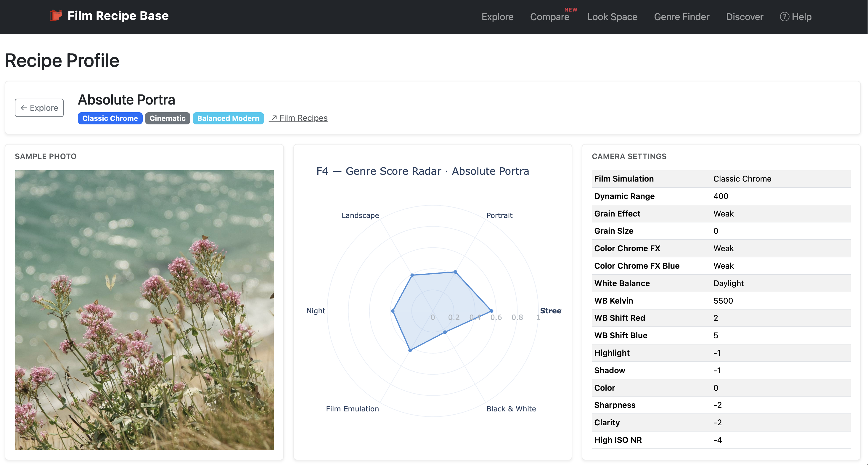
Task: Click the Street axis label
Action: pos(551,311)
